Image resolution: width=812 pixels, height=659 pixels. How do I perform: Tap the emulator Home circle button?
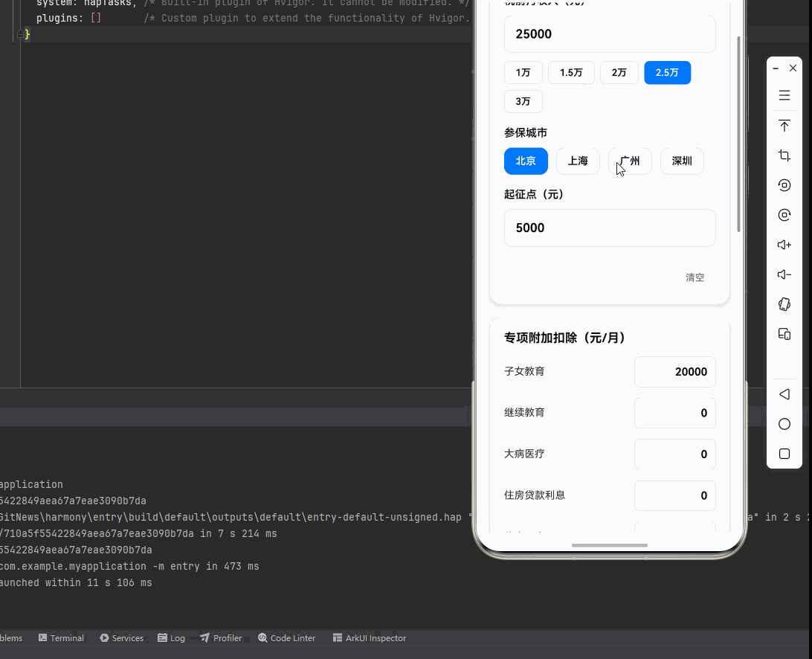tap(784, 424)
